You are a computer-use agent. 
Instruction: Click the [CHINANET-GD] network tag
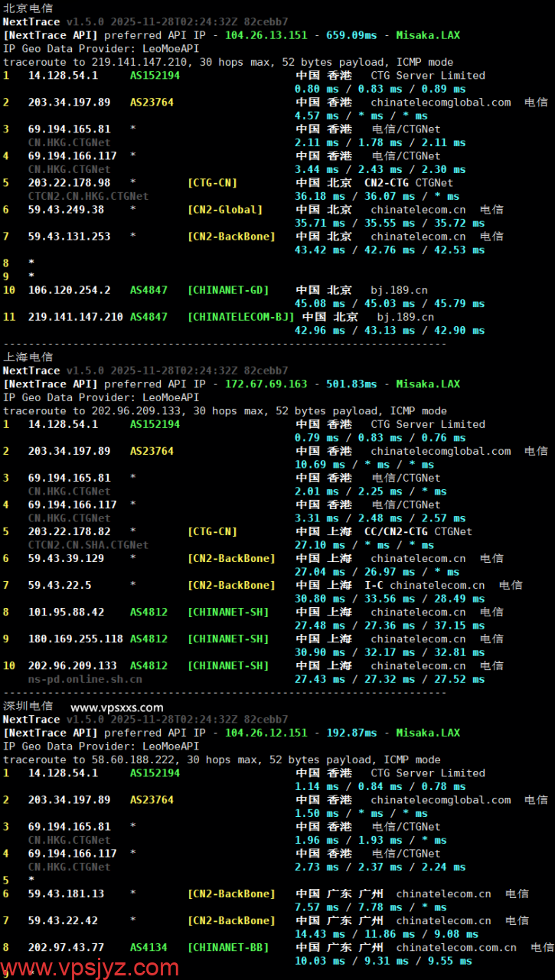228,290
